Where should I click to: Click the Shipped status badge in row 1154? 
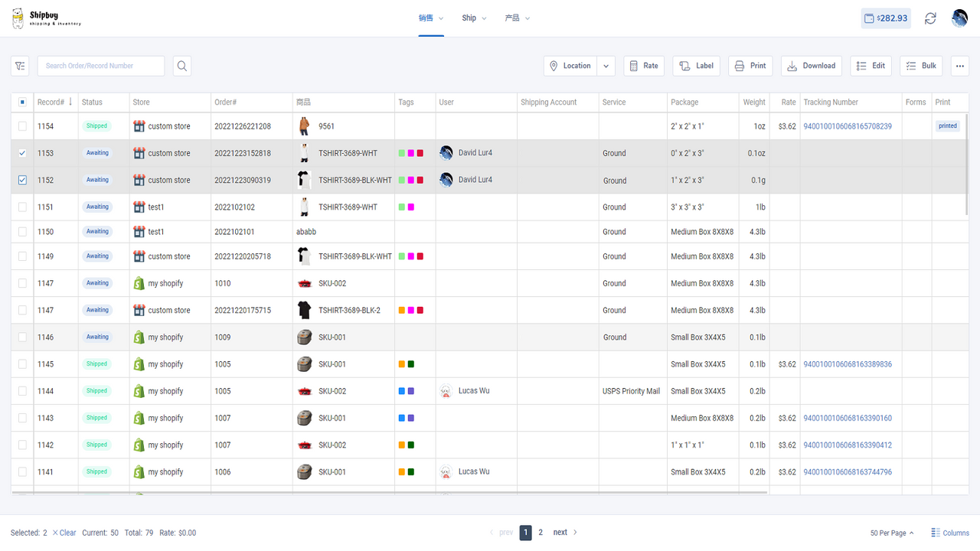point(96,126)
